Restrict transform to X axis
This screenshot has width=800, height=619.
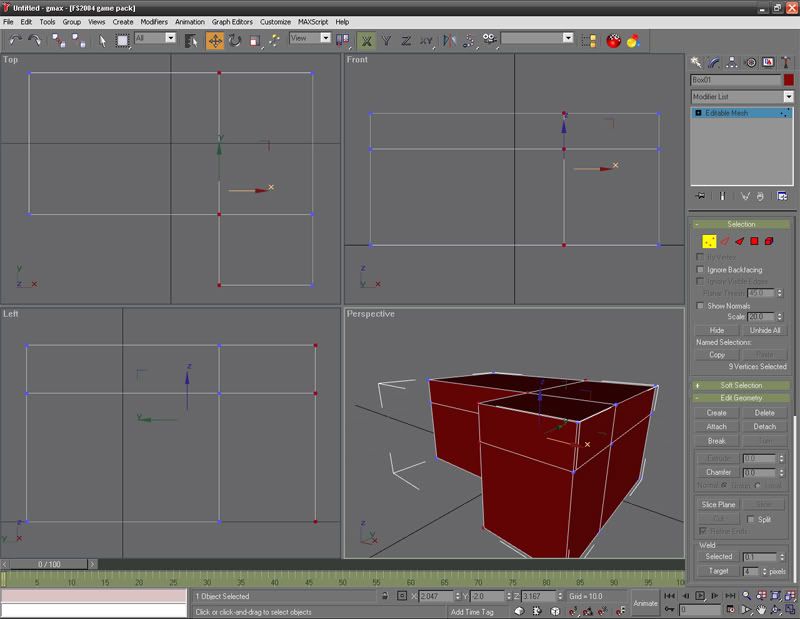[367, 40]
